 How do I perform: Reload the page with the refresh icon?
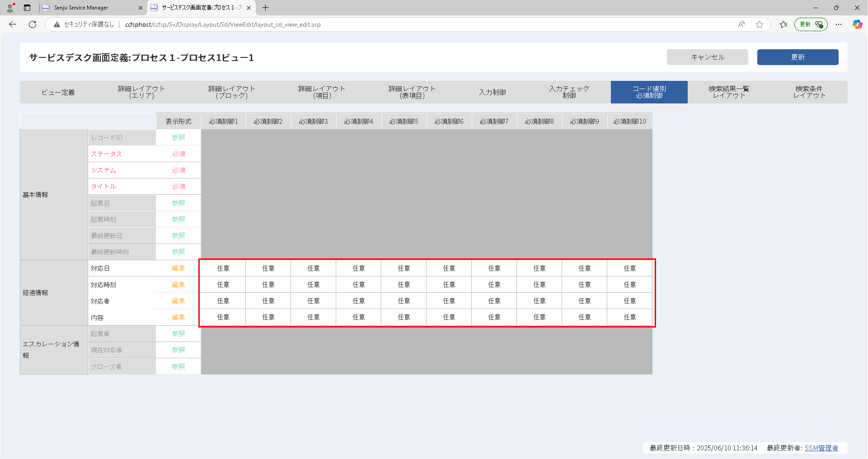click(x=33, y=24)
